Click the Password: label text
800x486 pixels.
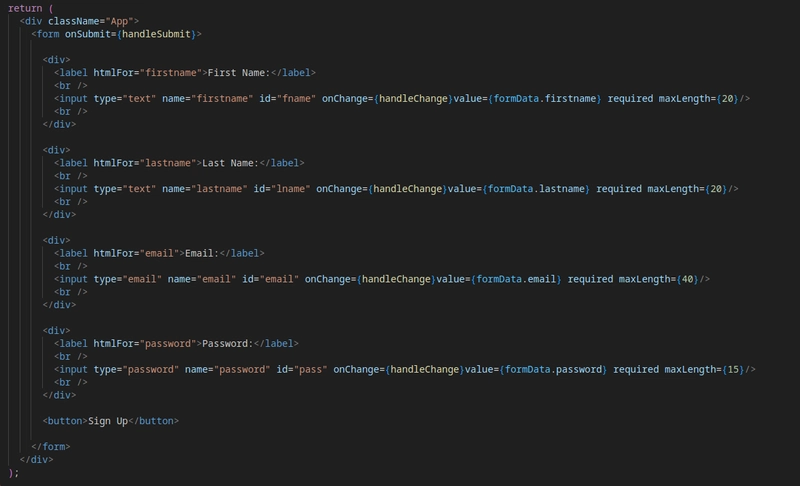tap(228, 344)
